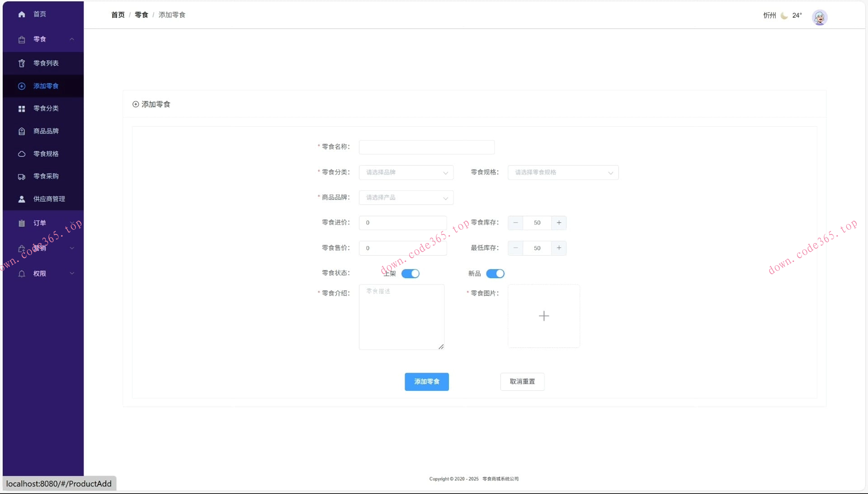Click the cloud icon for 零食规格
This screenshot has height=494, width=868.
[21, 154]
